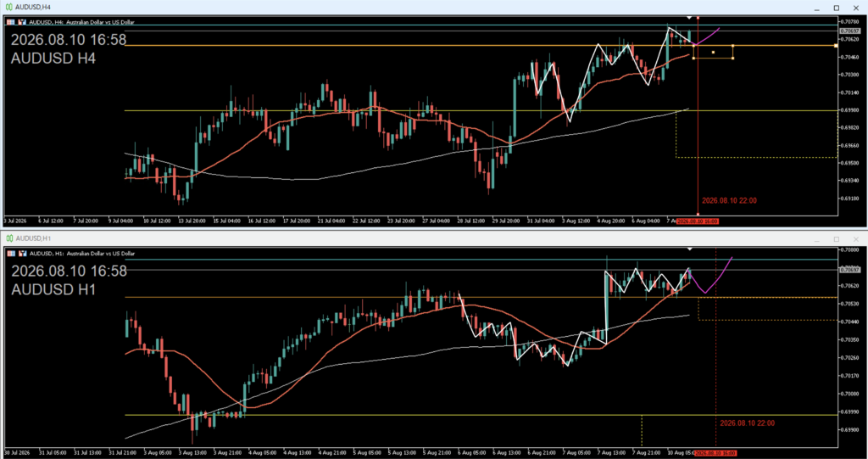Select the orange horizontal line handle at the H4 price axis
This screenshot has width=868, height=459.
coord(836,46)
